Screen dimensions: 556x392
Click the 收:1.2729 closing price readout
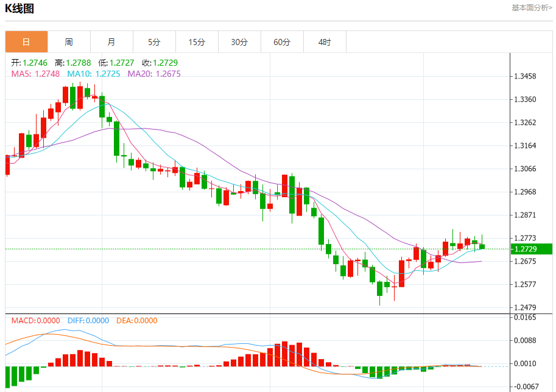coord(160,63)
